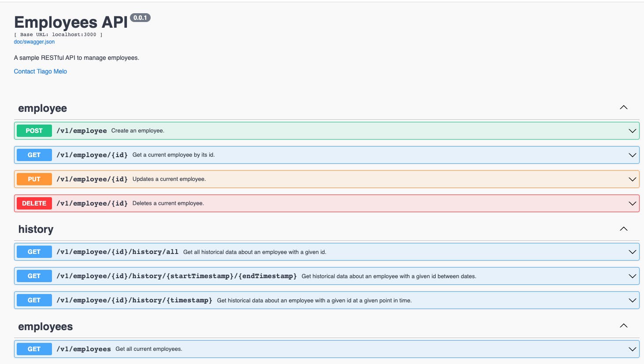Collapse the employees section chevron
The width and height of the screenshot is (644, 364).
coord(623,326)
